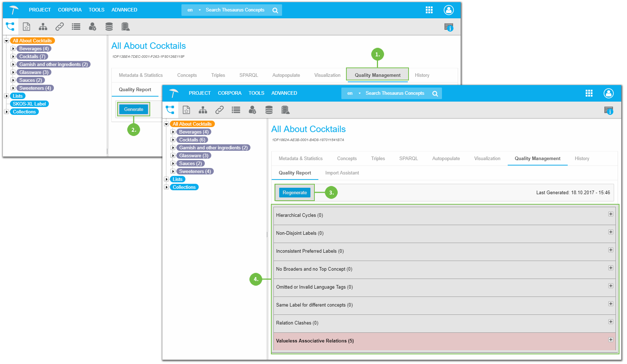Image resolution: width=627 pixels, height=364 pixels.
Task: Click the Regenerate button
Action: pos(294,193)
